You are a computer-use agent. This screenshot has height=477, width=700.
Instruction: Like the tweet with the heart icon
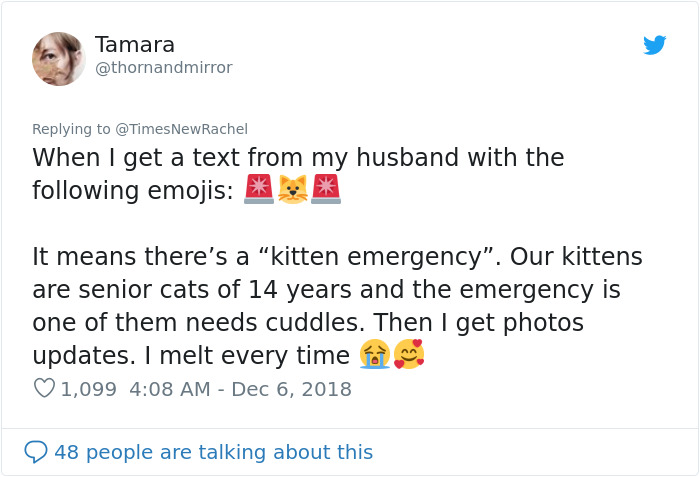click(44, 388)
